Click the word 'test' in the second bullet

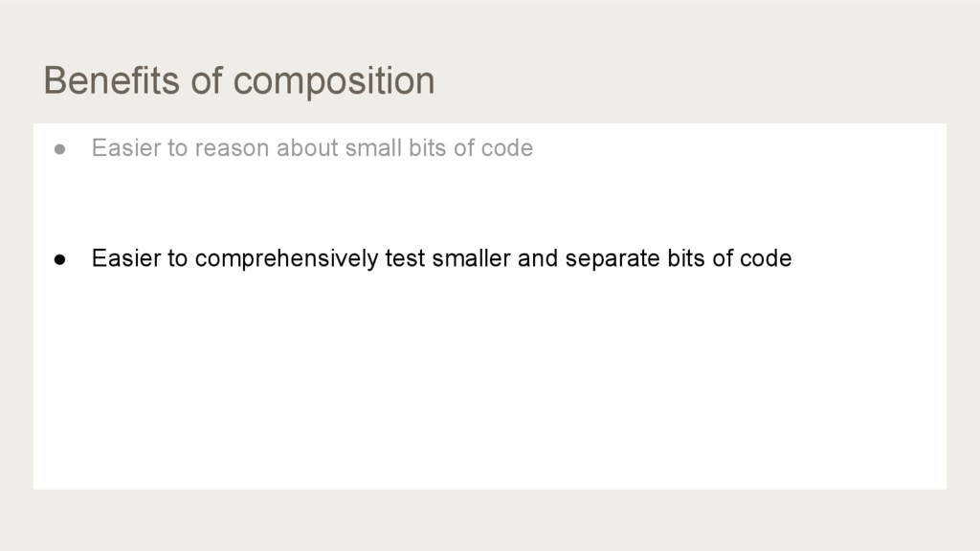(x=405, y=258)
